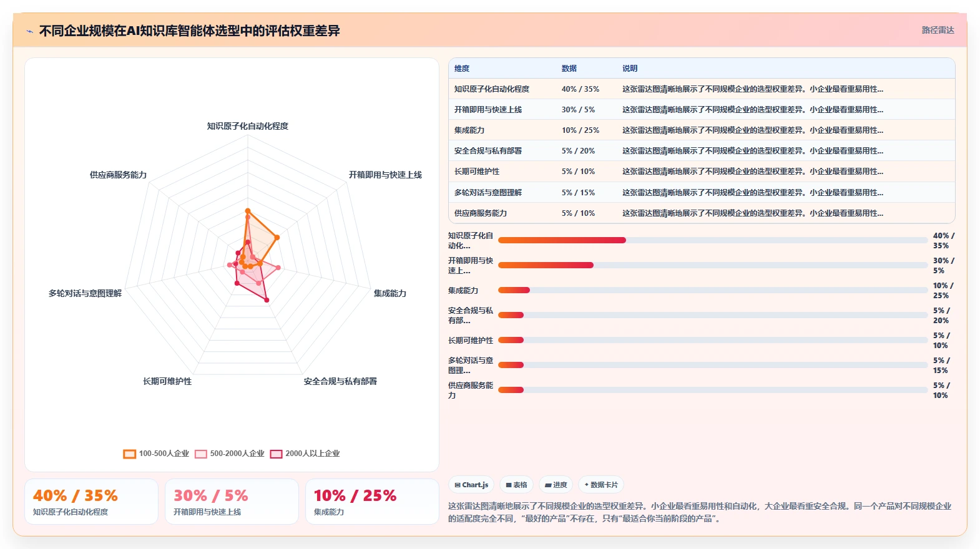The image size is (980, 549).
Task: Open the 40% / 35% stat card
Action: click(x=91, y=502)
